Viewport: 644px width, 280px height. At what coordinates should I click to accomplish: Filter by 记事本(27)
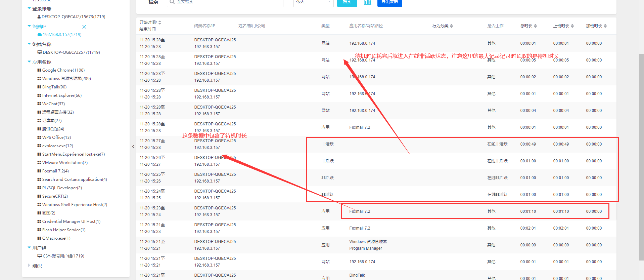pyautogui.click(x=52, y=121)
